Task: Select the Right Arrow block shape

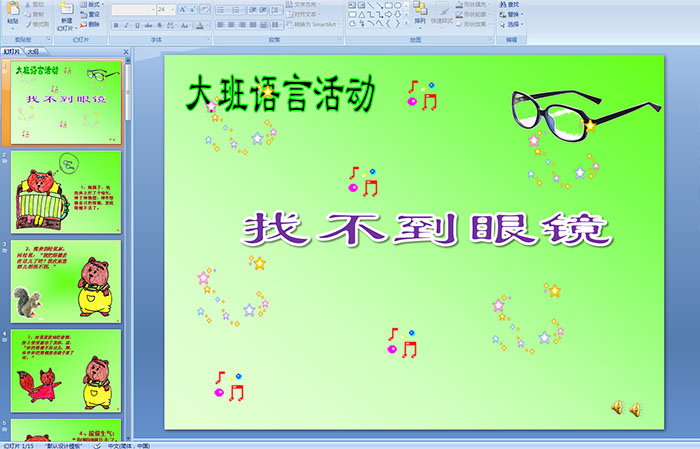Action: click(388, 15)
